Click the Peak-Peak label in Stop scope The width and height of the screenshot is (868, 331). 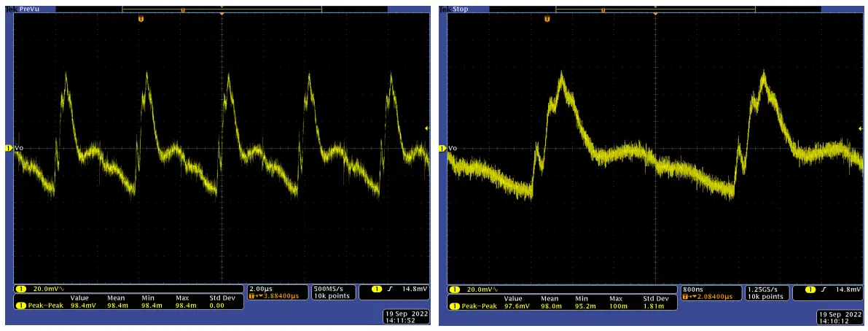[x=479, y=305]
